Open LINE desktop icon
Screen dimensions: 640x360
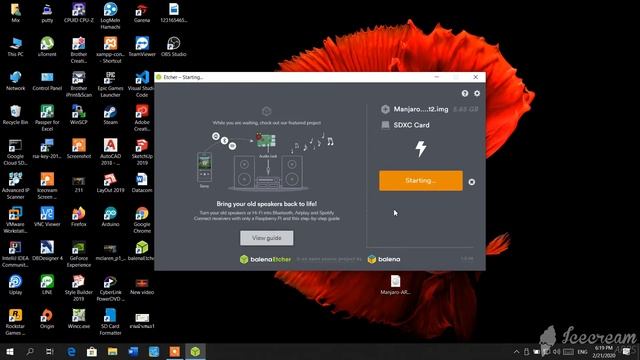click(47, 284)
